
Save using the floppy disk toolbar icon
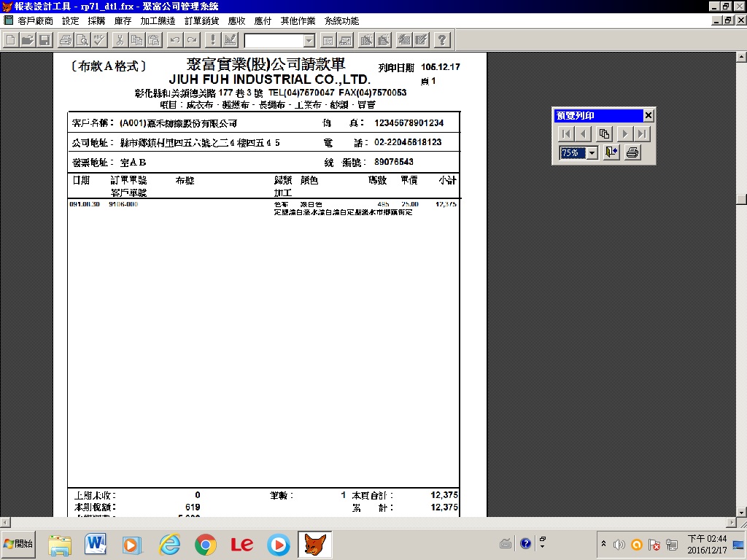[44, 40]
